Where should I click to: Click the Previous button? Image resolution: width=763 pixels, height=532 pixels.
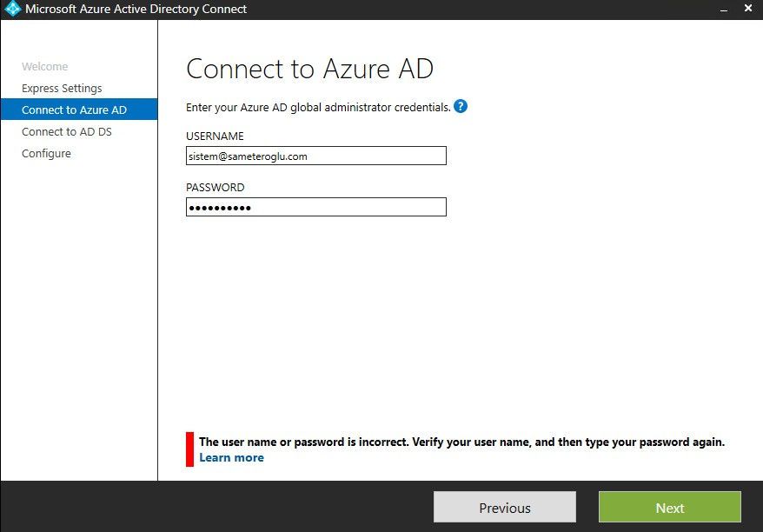click(x=505, y=507)
